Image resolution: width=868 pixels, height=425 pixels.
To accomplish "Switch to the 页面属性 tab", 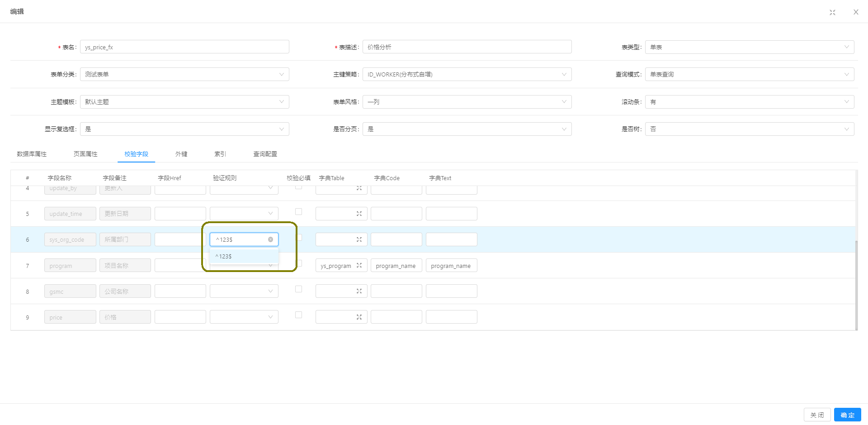I will 85,154.
